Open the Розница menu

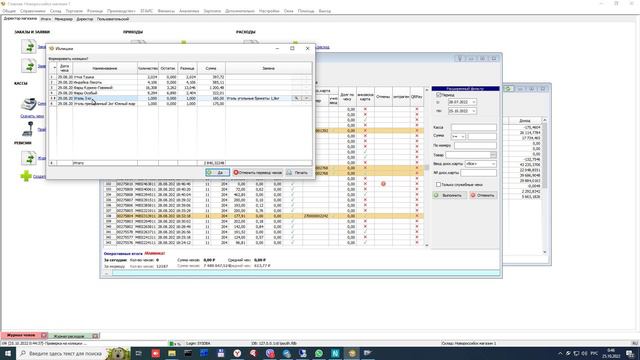coord(95,11)
